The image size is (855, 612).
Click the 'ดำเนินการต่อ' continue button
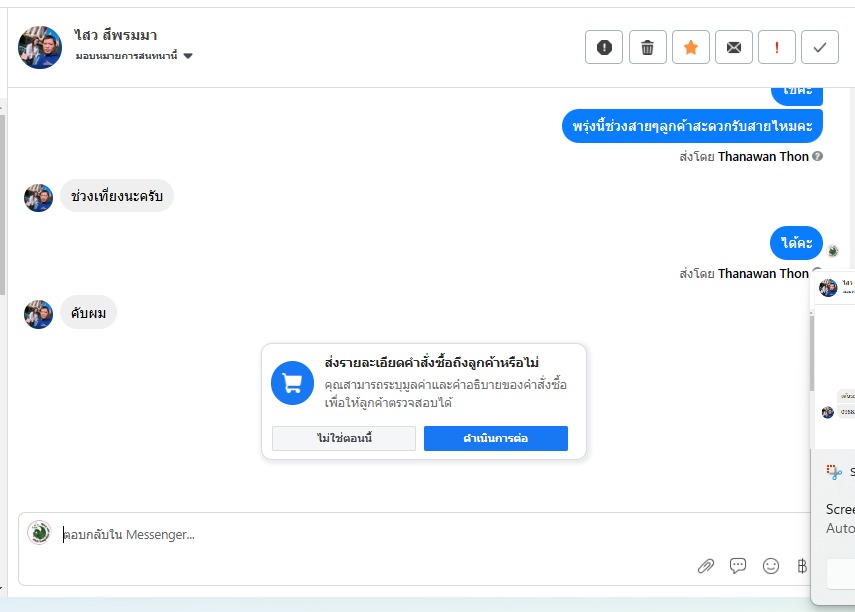point(495,438)
